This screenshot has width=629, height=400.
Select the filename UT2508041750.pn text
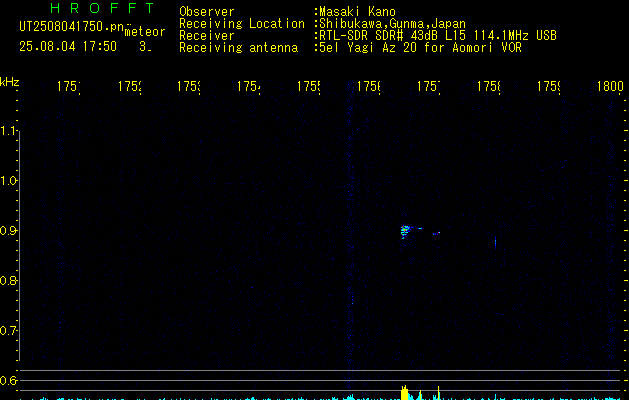(72, 26)
